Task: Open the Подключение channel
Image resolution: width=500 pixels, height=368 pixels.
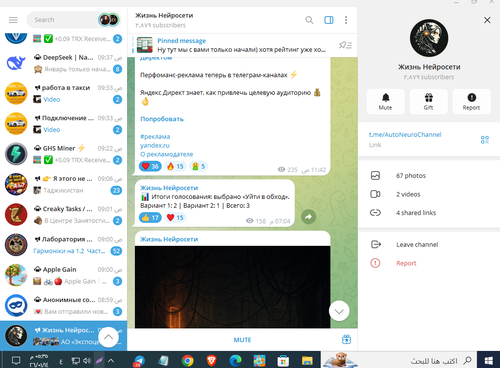Action: (63, 124)
